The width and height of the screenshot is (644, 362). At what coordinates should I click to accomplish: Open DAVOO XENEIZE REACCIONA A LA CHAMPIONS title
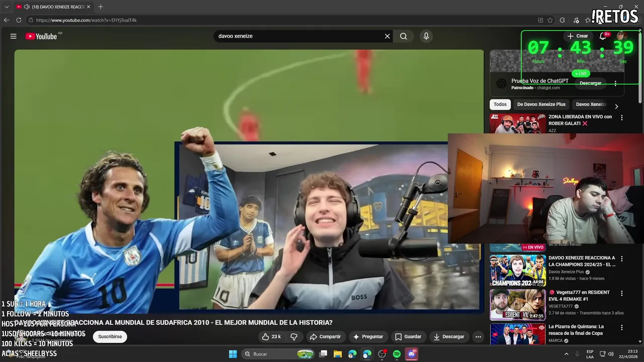coord(582,261)
